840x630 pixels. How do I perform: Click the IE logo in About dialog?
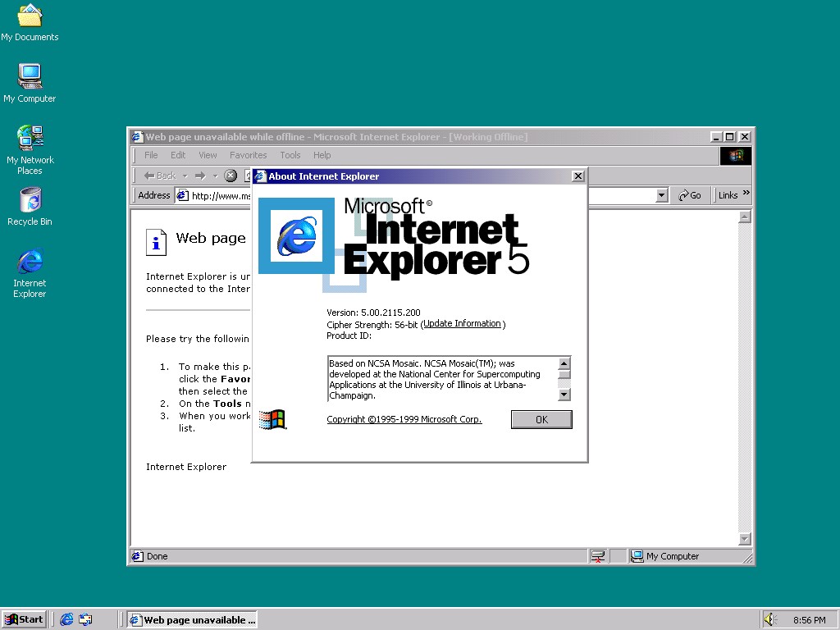(x=297, y=235)
